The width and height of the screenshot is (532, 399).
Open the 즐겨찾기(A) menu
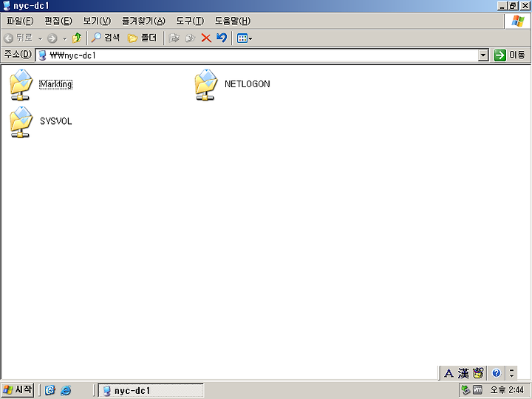[143, 21]
